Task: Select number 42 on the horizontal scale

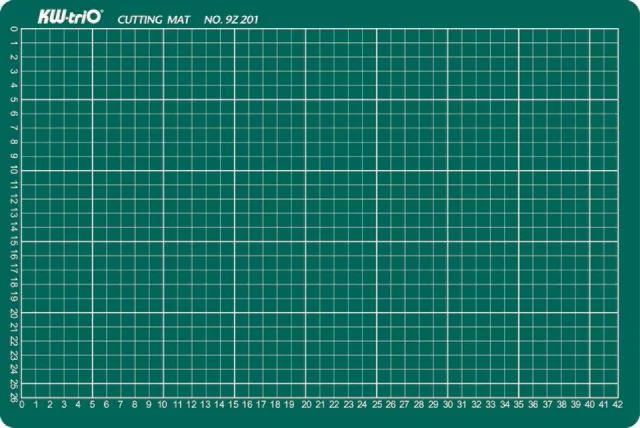Action: tap(618, 404)
